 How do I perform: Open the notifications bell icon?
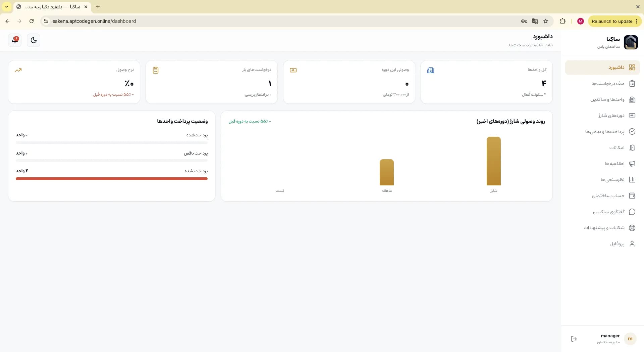pyautogui.click(x=15, y=40)
